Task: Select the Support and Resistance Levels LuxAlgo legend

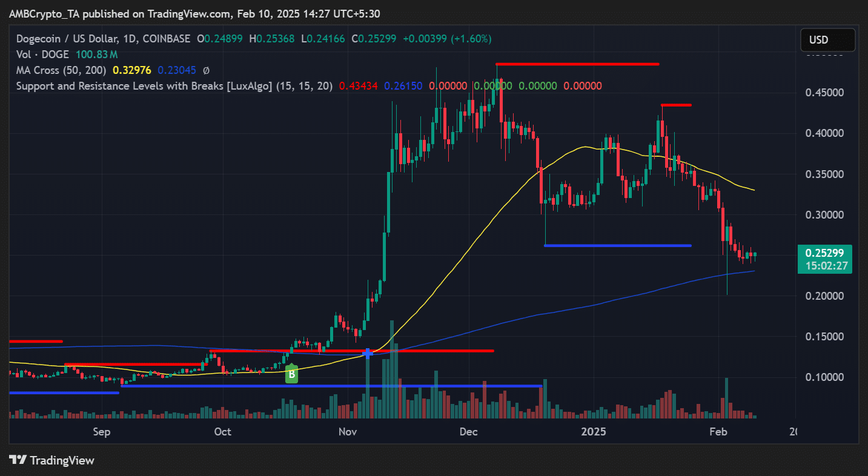Action: tap(174, 86)
